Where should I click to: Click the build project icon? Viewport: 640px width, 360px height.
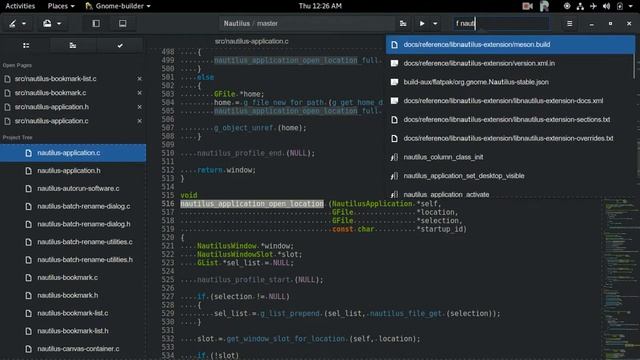[x=403, y=24]
